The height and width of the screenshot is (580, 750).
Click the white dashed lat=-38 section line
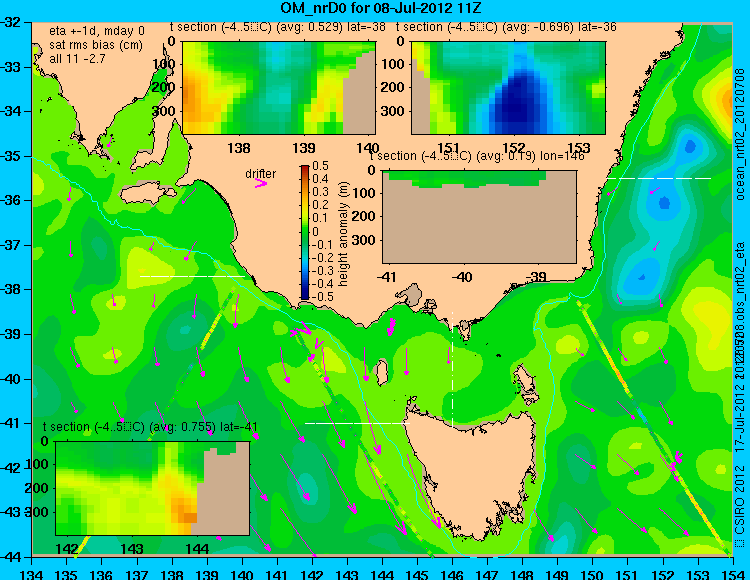point(192,276)
